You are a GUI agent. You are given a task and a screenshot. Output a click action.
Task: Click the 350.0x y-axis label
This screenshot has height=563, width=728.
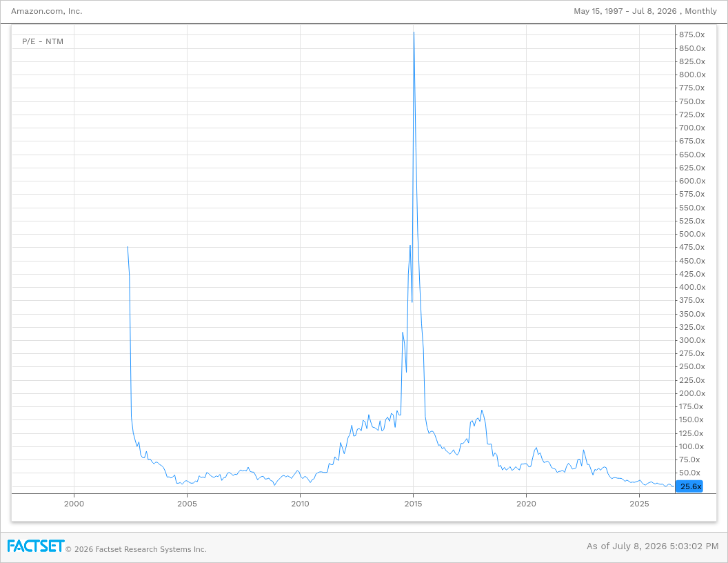[692, 314]
